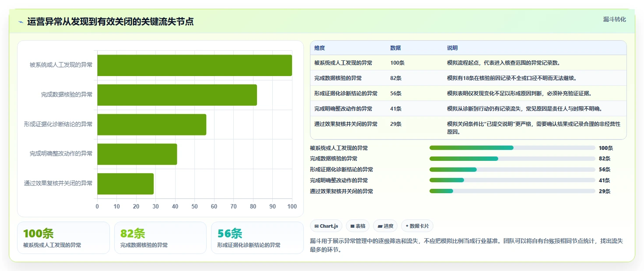Click the chart bar for 被系统或人工发现的异常
Viewport: 644px width, 271px height.
(x=194, y=66)
